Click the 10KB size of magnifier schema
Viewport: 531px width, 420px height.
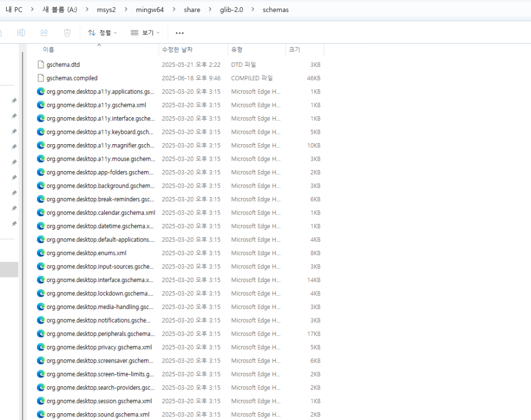tap(314, 146)
